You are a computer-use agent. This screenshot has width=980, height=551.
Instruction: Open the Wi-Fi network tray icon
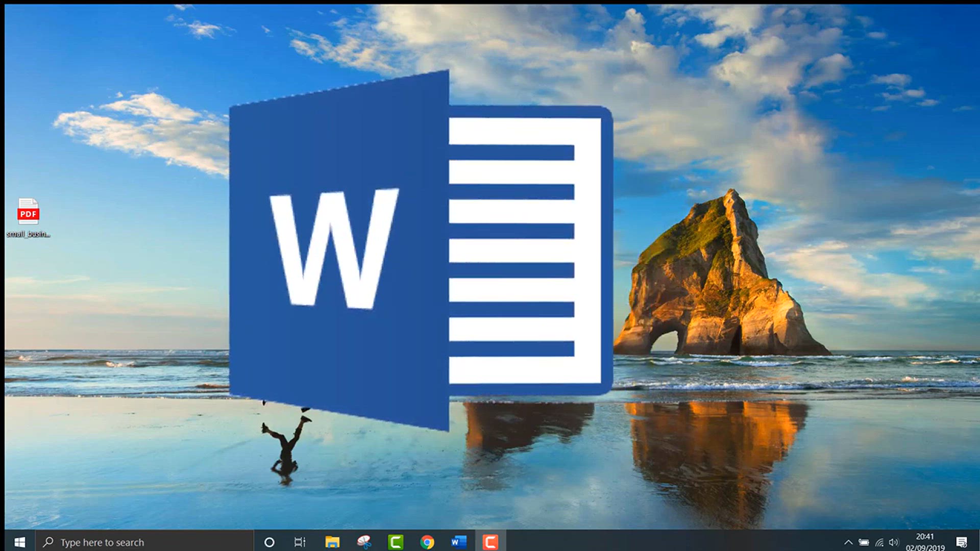(x=879, y=542)
